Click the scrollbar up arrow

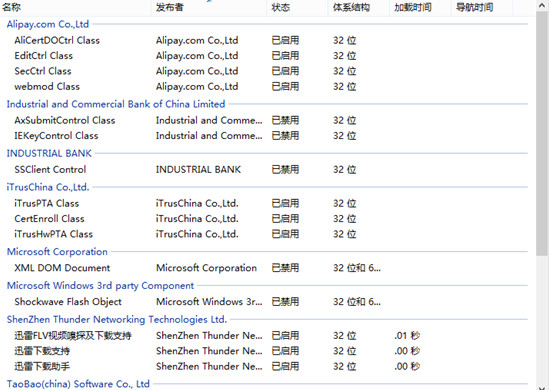coord(542,5)
